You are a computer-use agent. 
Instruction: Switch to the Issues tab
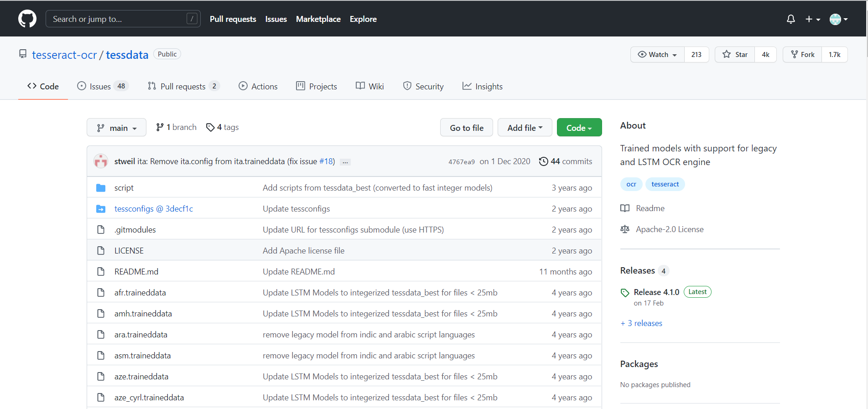click(103, 86)
